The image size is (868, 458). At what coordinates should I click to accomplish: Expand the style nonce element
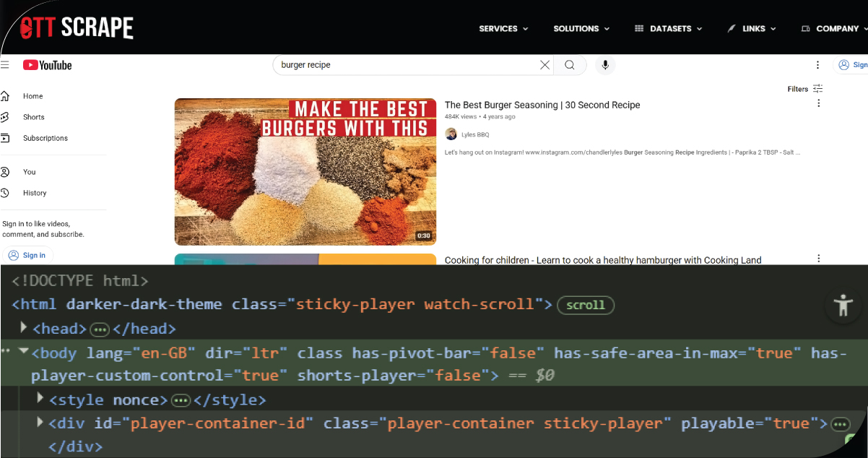click(40, 399)
